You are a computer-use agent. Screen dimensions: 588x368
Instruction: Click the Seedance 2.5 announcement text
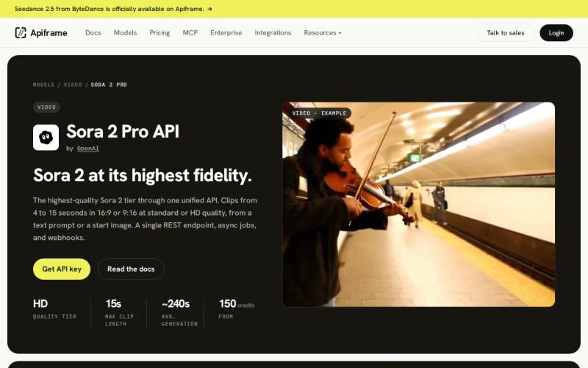pos(109,9)
